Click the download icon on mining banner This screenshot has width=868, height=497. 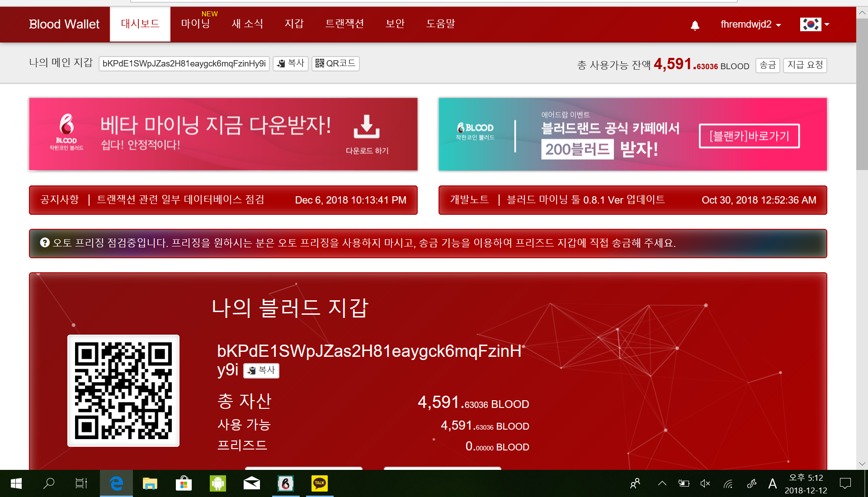[x=366, y=127]
